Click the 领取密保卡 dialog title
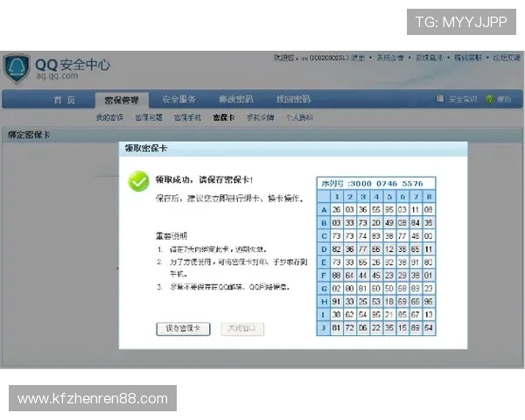The height and width of the screenshot is (420, 525). pyautogui.click(x=145, y=149)
